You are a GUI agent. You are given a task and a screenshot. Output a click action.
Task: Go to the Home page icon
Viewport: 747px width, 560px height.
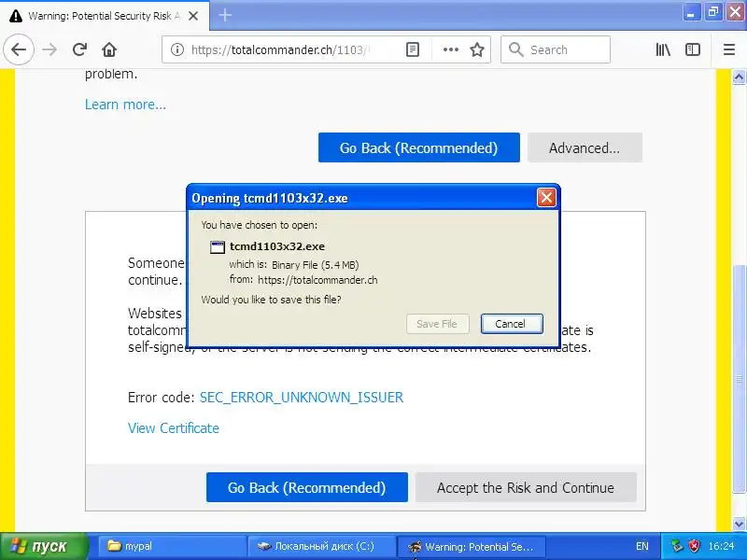(x=109, y=49)
